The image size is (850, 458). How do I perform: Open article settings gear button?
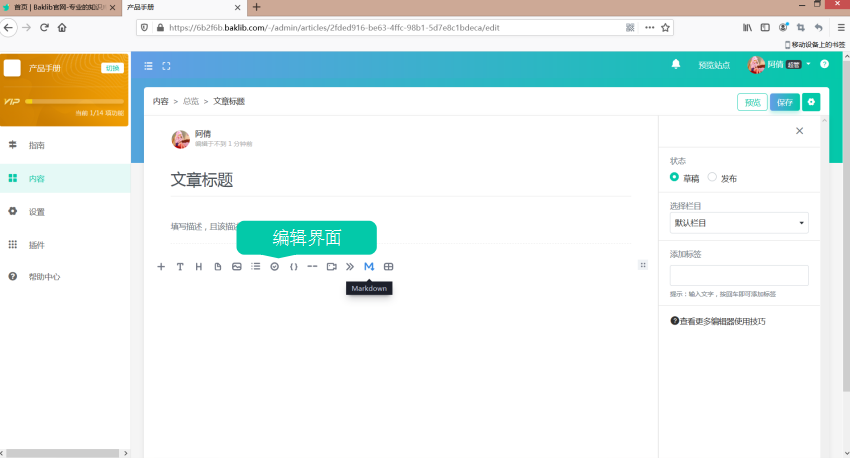point(811,102)
